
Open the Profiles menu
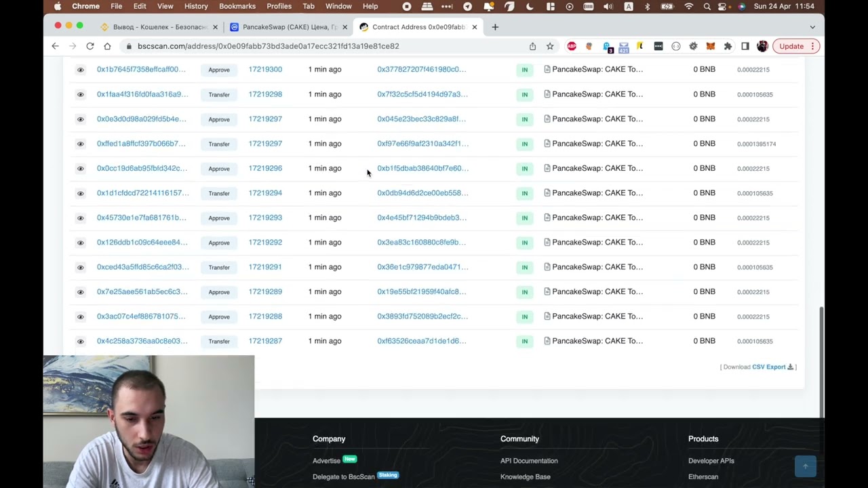point(279,6)
